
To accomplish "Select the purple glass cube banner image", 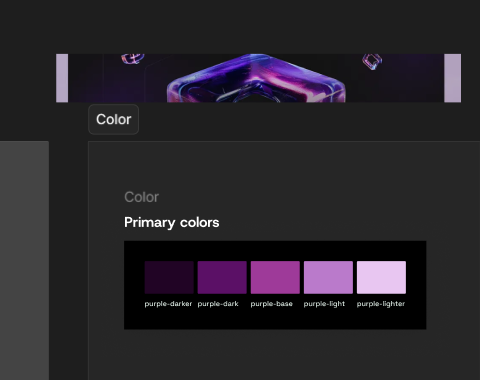I will pyautogui.click(x=258, y=78).
